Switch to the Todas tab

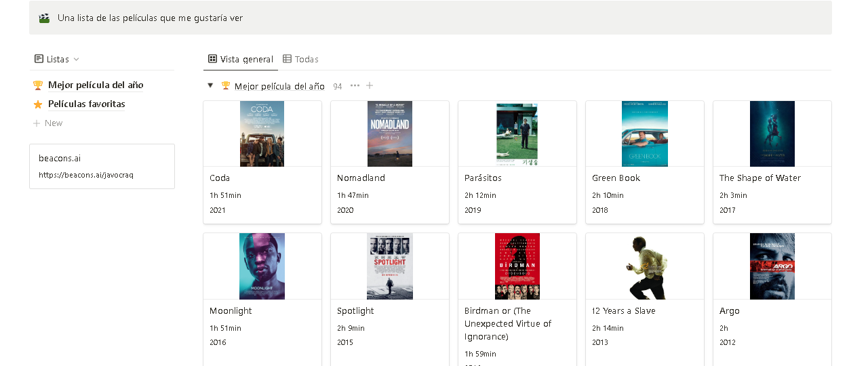pyautogui.click(x=300, y=59)
